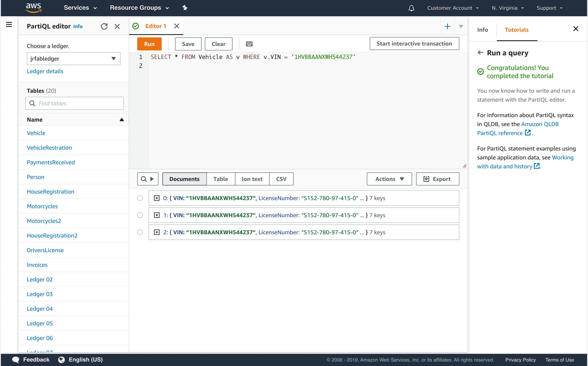
Task: Expand result document 0 with plus box
Action: (157, 198)
